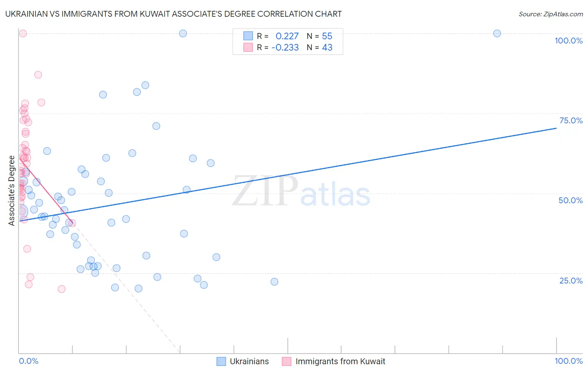Click the pink Immigrants from Kuwait legend swatch

coord(286,361)
